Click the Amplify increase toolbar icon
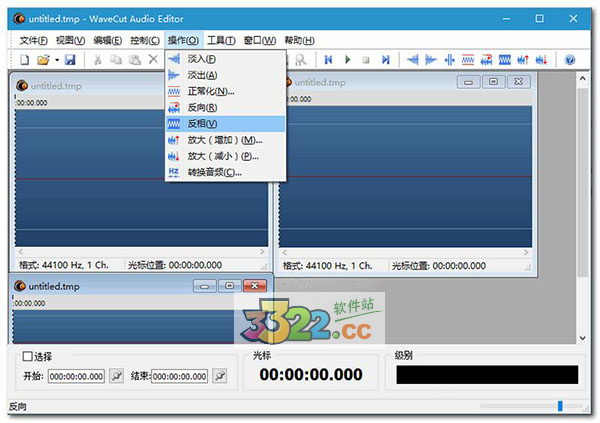600x423 pixels. pos(523,60)
